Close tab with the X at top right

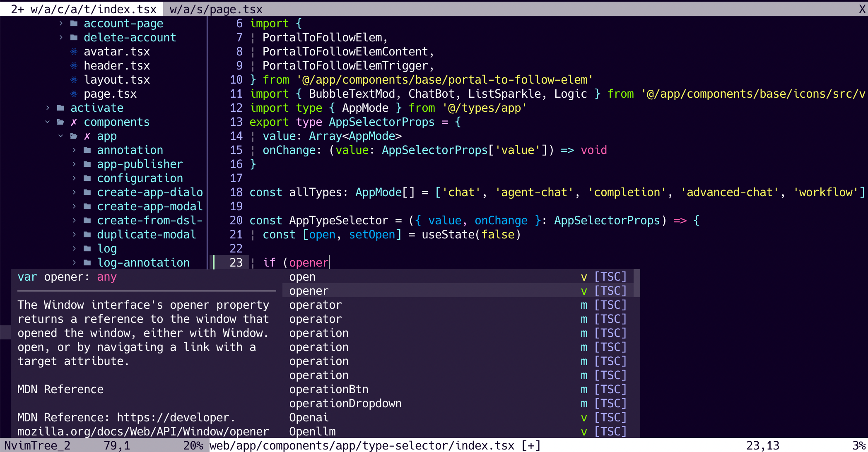tap(862, 9)
